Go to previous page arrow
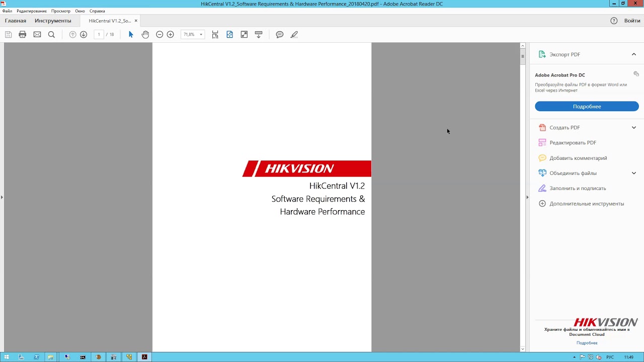Screen dimensions: 644x362 pos(72,35)
